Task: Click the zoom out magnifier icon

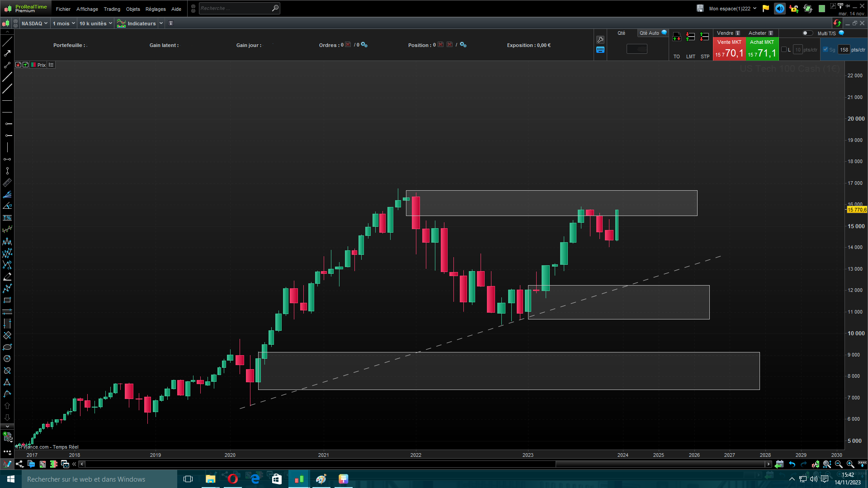Action: point(839,464)
